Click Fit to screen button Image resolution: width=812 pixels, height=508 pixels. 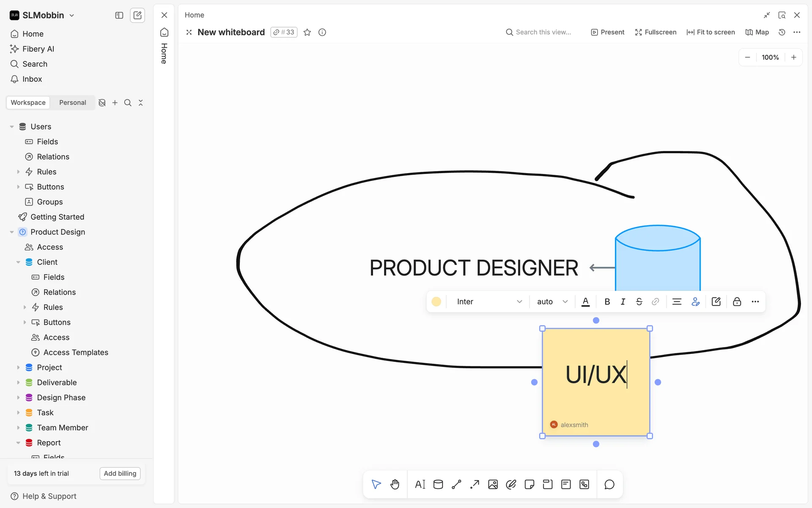pyautogui.click(x=710, y=32)
